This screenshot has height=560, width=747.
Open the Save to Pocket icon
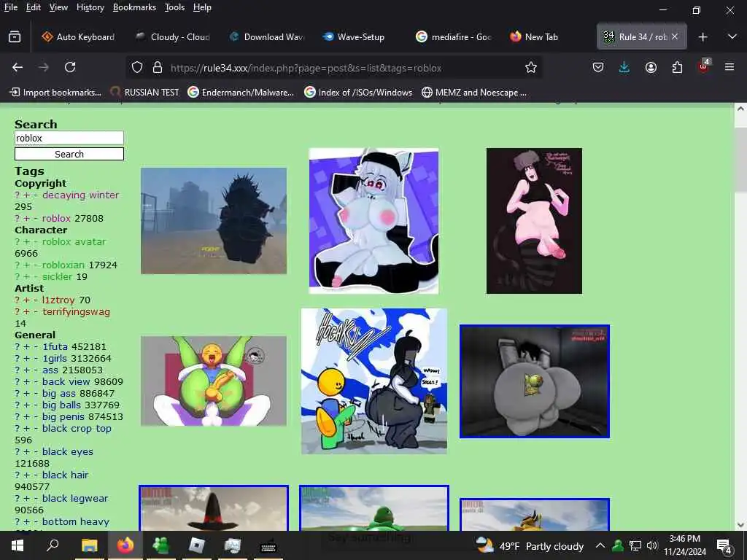coord(598,68)
